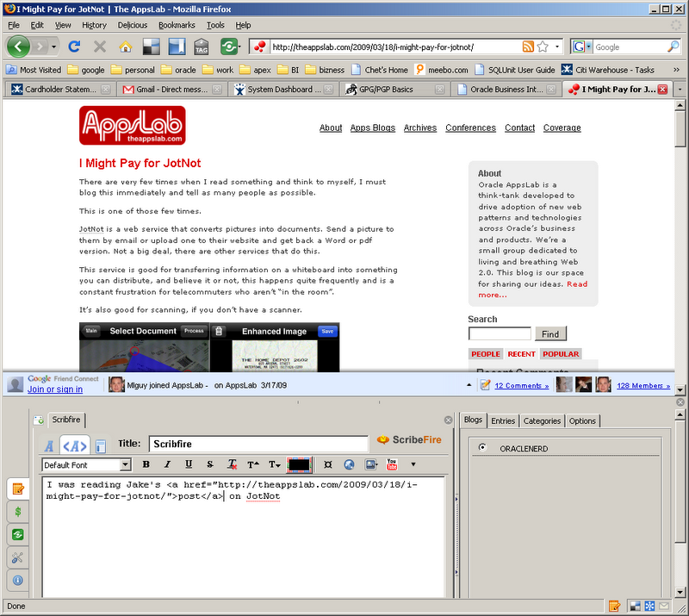Apply bold formatting in ScribeFire

pyautogui.click(x=146, y=464)
